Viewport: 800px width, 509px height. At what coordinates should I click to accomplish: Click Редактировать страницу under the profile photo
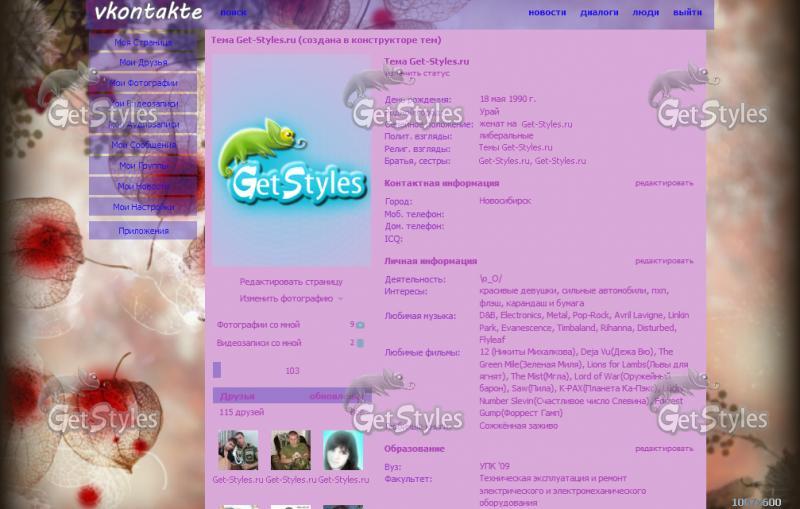pyautogui.click(x=291, y=282)
